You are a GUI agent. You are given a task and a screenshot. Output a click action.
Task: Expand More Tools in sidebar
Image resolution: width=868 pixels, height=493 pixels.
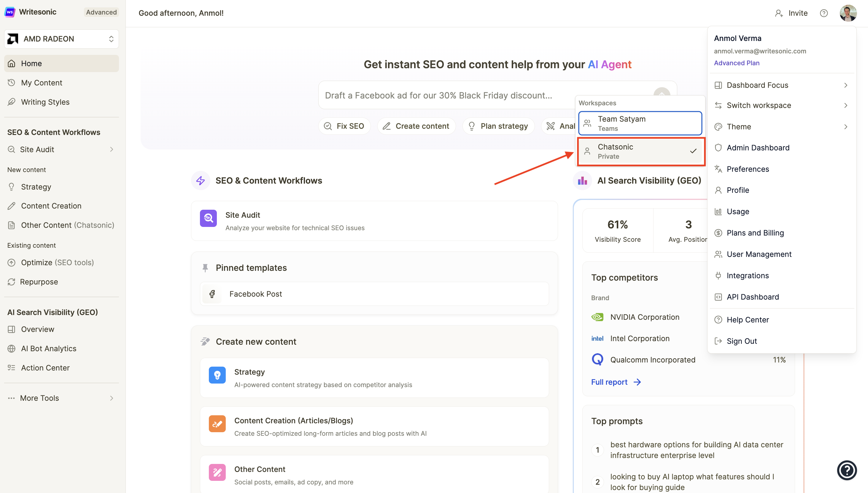point(39,398)
